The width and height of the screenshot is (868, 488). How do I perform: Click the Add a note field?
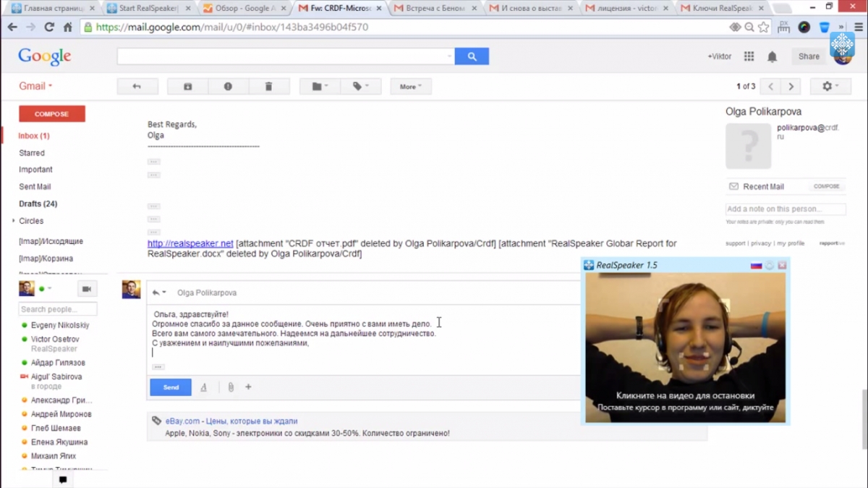[x=786, y=209]
